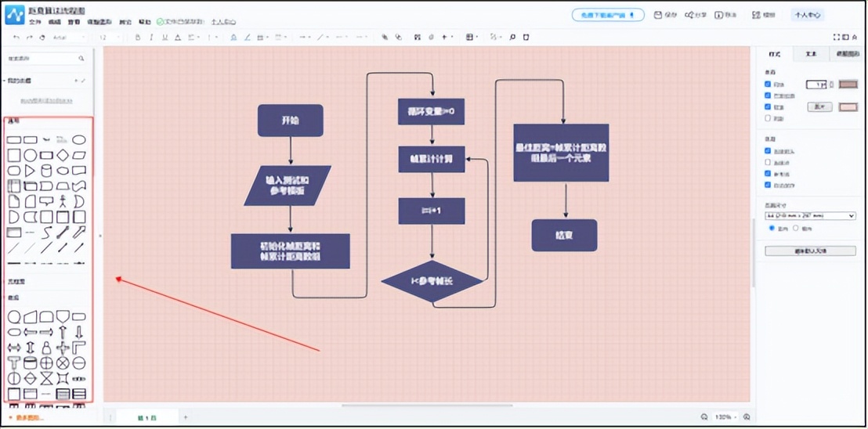This screenshot has height=429, width=868.
Task: Select the stick-figure actor shape
Action: 63,201
